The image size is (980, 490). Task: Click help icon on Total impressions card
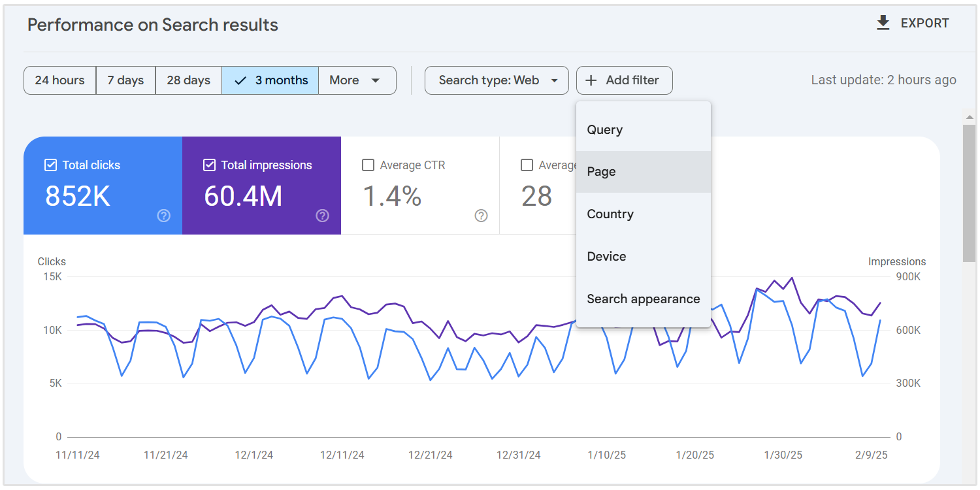322,216
